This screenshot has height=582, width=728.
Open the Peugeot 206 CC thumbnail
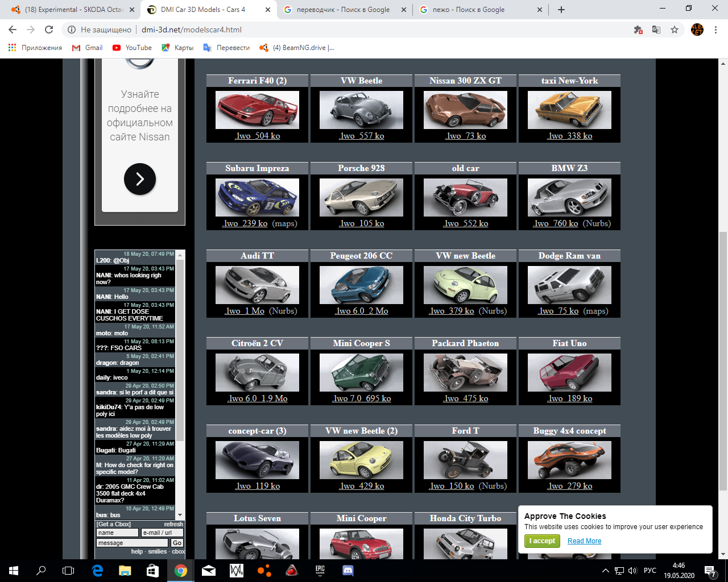[362, 285]
